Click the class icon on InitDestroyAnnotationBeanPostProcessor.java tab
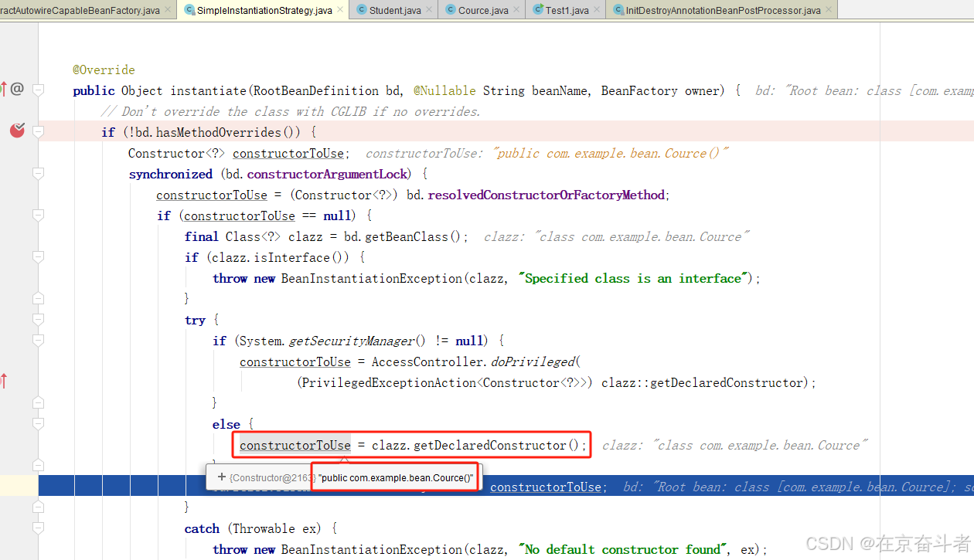Viewport: 974px width, 560px height. click(618, 10)
